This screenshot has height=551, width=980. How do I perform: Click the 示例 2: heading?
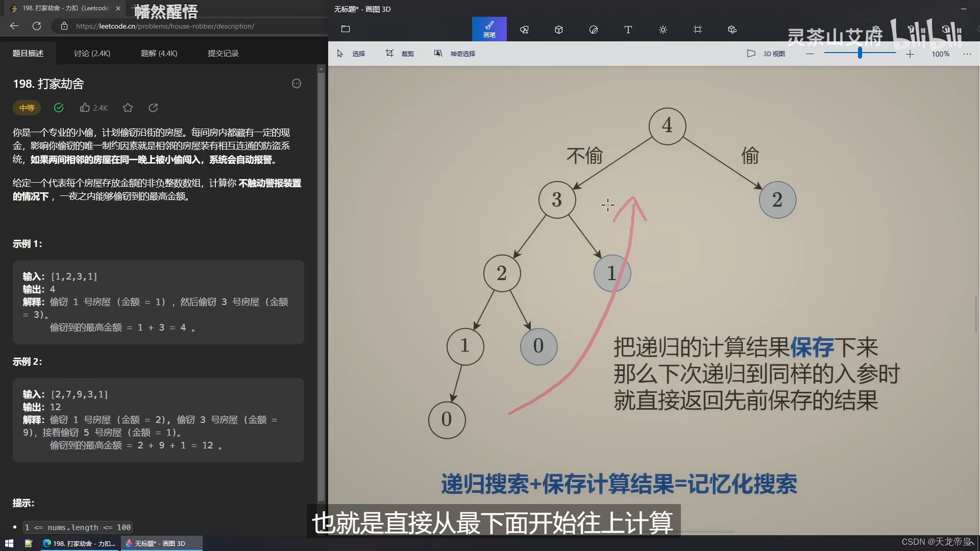28,362
